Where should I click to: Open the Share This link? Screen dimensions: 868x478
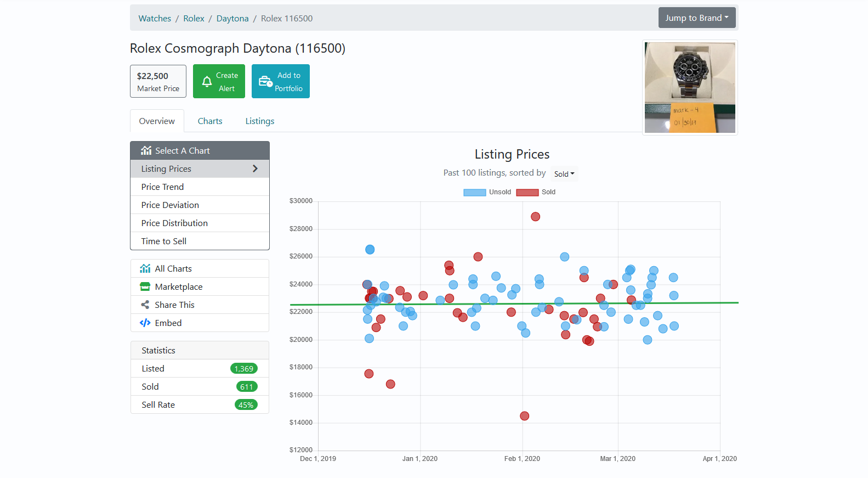200,305
